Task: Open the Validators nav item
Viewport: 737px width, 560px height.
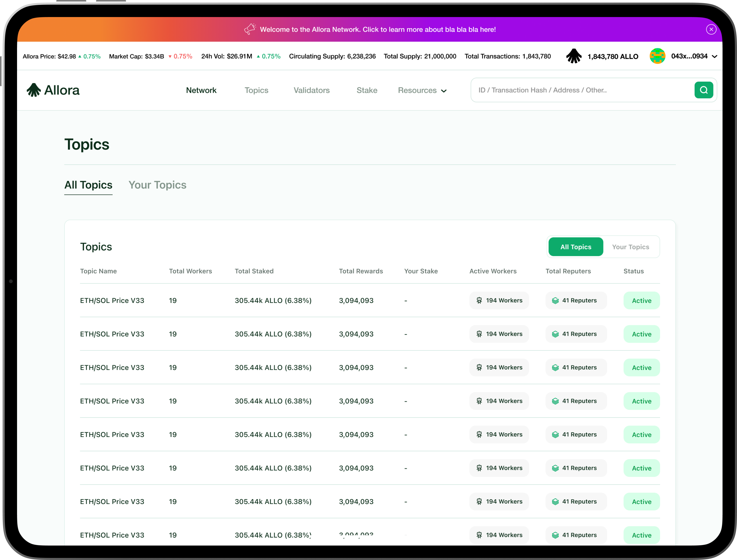Action: tap(311, 90)
